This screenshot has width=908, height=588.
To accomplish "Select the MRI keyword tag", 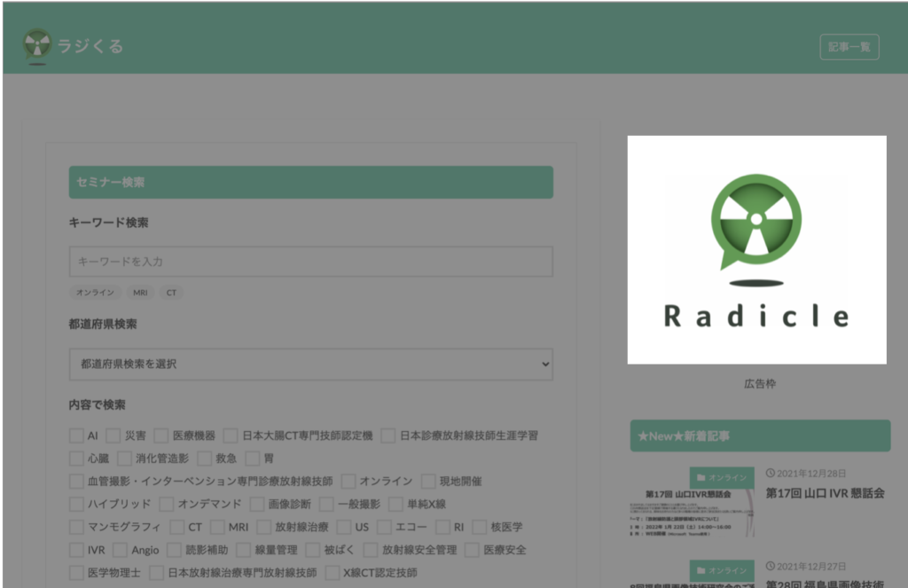I will pyautogui.click(x=140, y=293).
